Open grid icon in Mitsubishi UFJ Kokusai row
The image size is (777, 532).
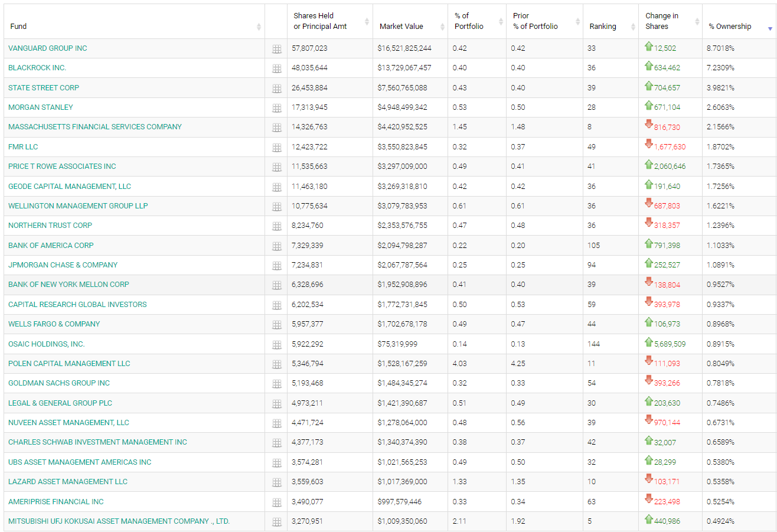pos(276,522)
